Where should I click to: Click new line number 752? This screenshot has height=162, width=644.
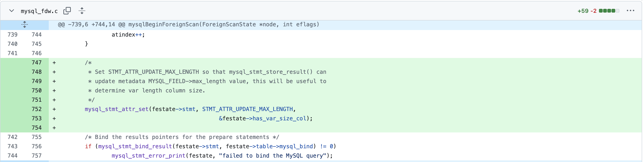(x=36, y=109)
